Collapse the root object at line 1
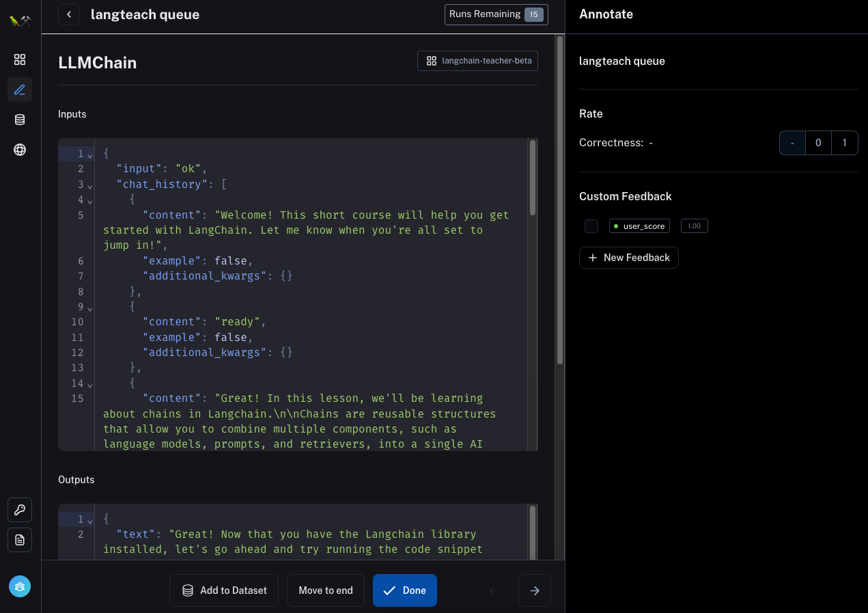 coord(90,154)
